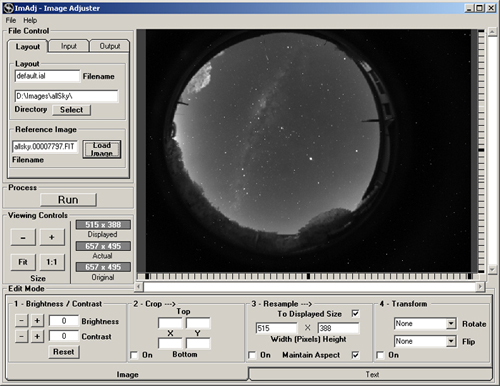Click the horizontal scrollbar right arrow
This screenshot has width=500, height=386.
[x=480, y=287]
